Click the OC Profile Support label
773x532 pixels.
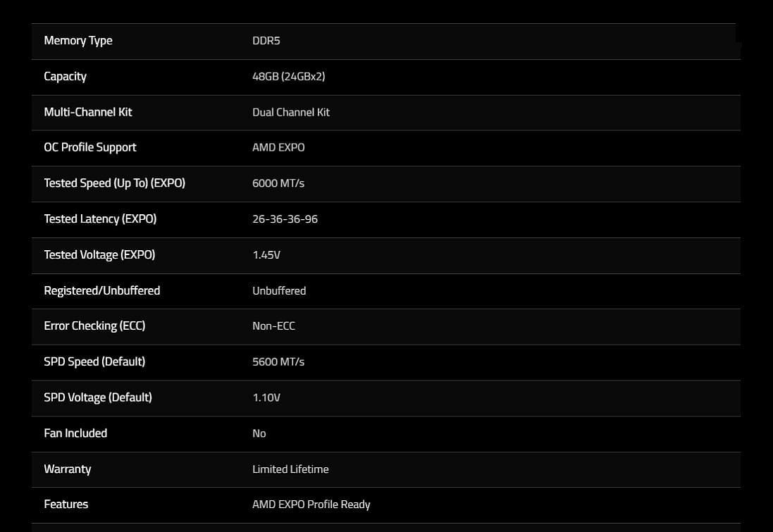(x=90, y=147)
